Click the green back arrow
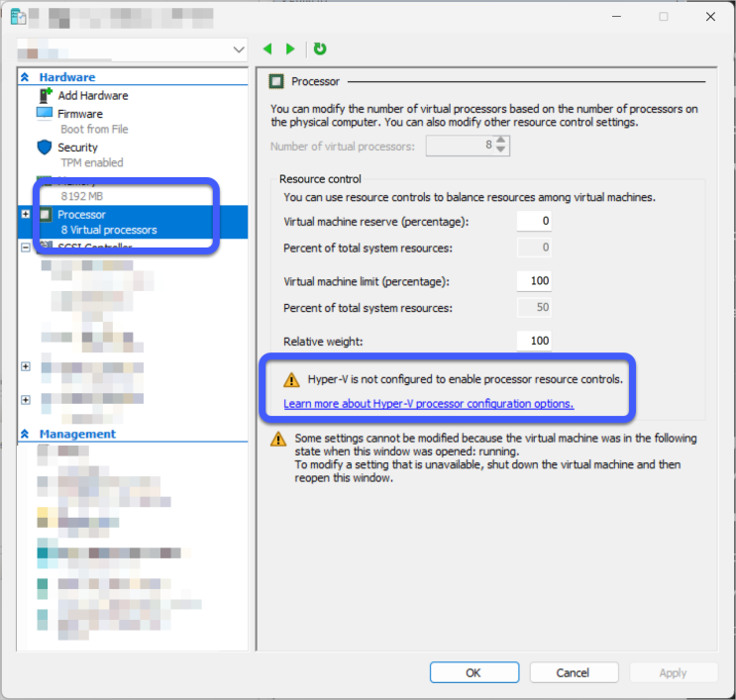The width and height of the screenshot is (736, 700). click(267, 49)
